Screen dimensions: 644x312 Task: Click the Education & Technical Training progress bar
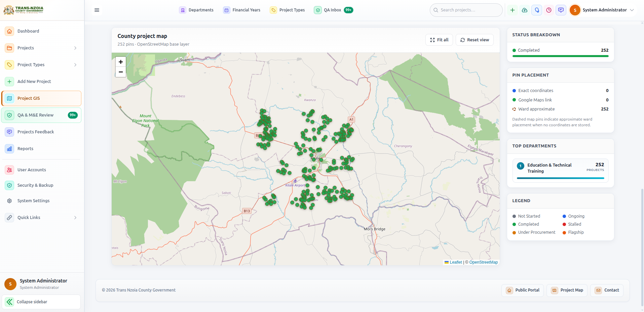560,178
